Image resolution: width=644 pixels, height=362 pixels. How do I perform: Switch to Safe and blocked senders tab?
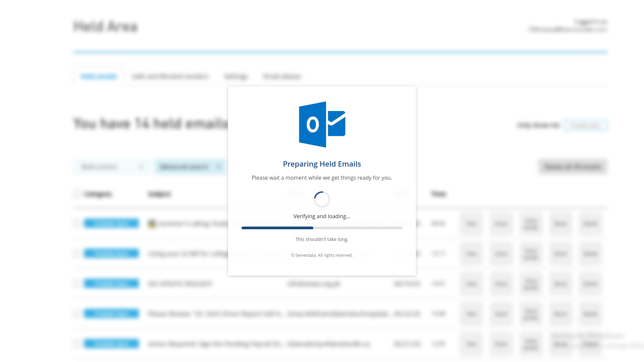pos(170,76)
